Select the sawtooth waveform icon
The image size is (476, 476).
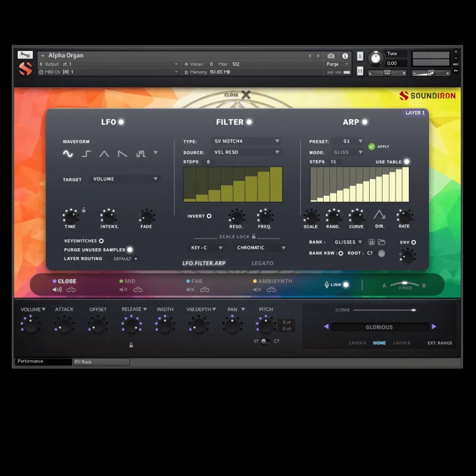(123, 154)
